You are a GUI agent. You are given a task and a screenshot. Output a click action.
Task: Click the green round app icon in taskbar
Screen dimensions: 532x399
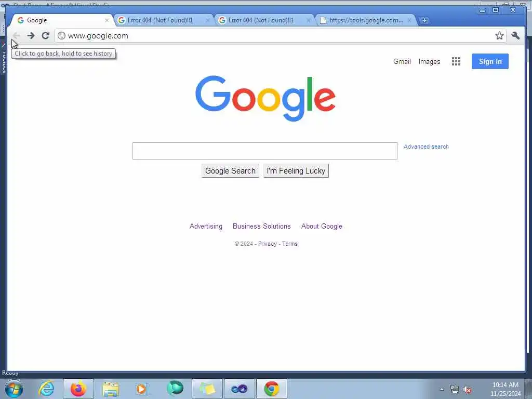175,389
